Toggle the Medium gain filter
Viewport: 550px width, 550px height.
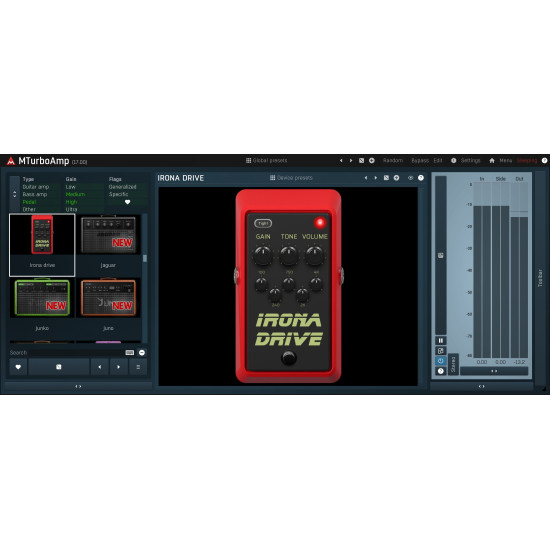[75, 194]
